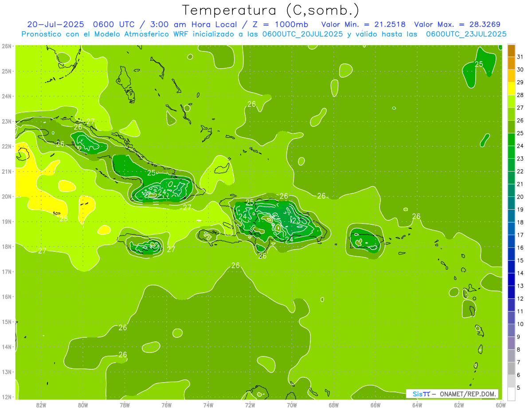Click the legend swatch between 26 and 27
Image resolution: width=532 pixels, height=411 pixels.
coord(511,114)
